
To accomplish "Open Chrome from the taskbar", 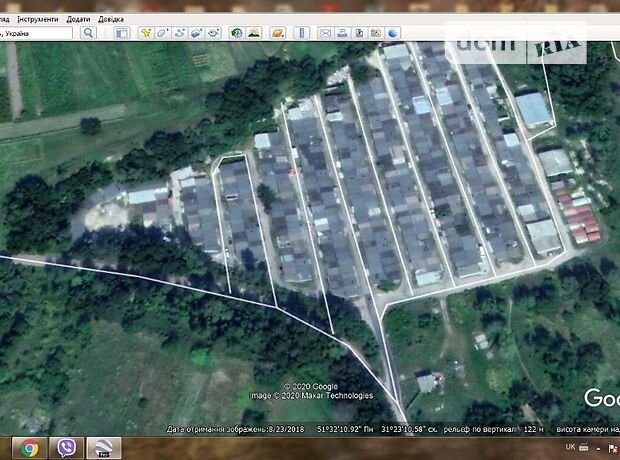I will (30, 448).
